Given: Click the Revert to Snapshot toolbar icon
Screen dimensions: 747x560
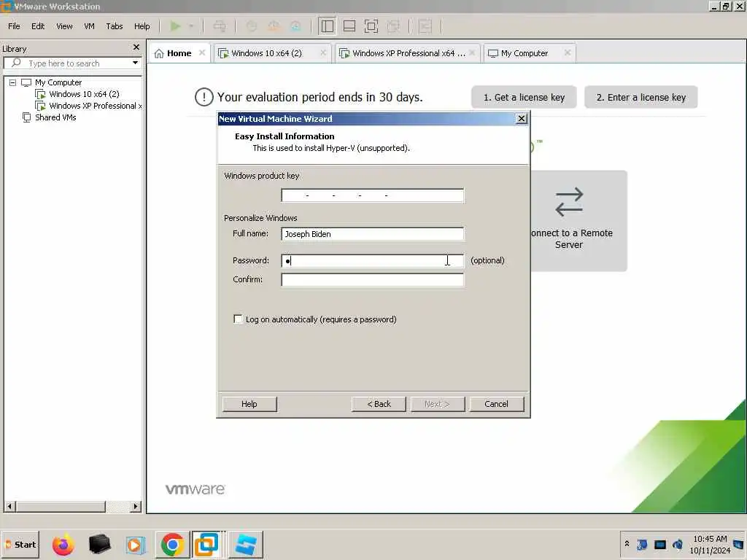Looking at the screenshot, I should tap(274, 26).
